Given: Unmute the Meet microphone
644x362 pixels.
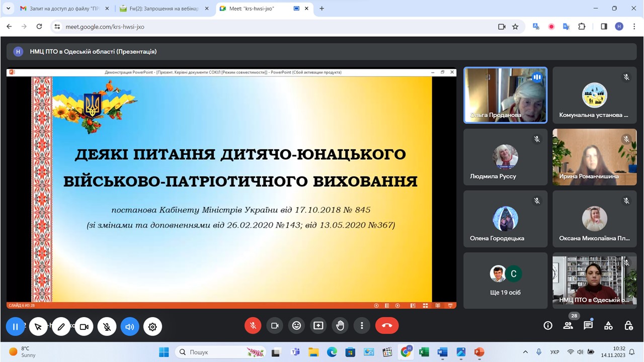Looking at the screenshot, I should coord(253,326).
